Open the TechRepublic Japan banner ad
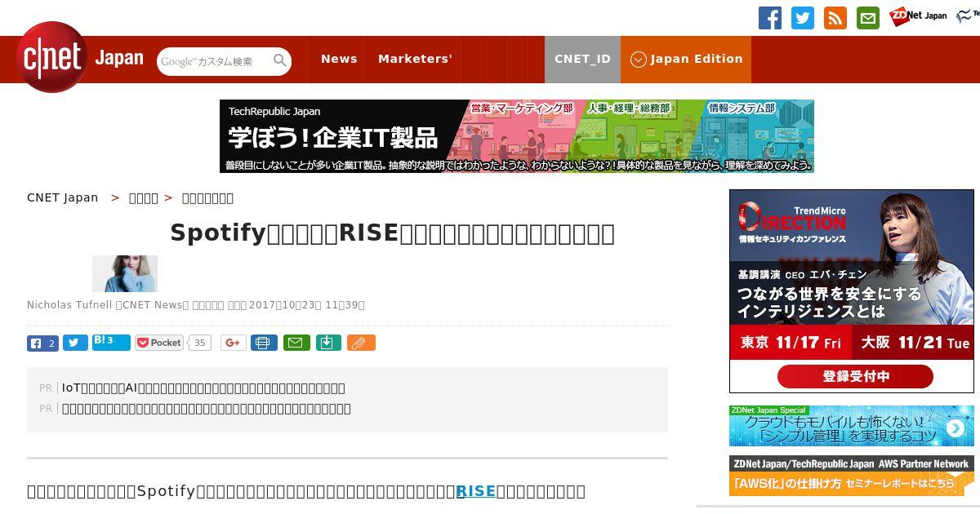Image resolution: width=980 pixels, height=514 pixels. pyautogui.click(x=517, y=136)
